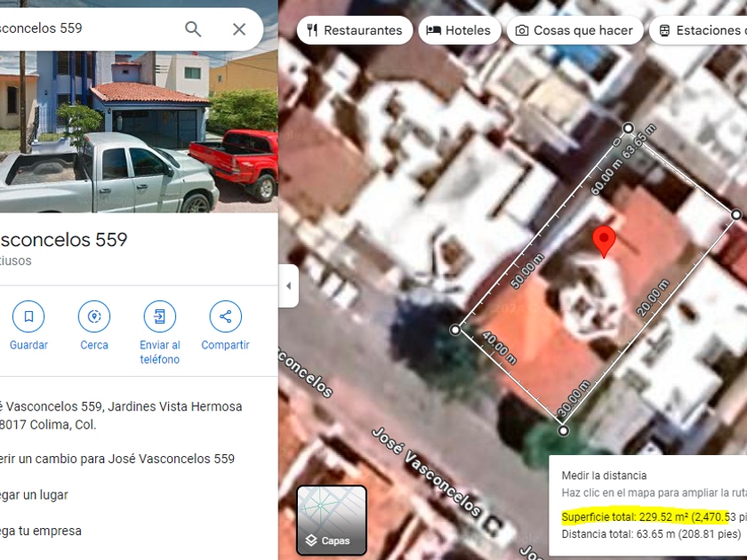This screenshot has width=747, height=560.
Task: Click the 20.00 m measurement label
Action: pos(654,298)
